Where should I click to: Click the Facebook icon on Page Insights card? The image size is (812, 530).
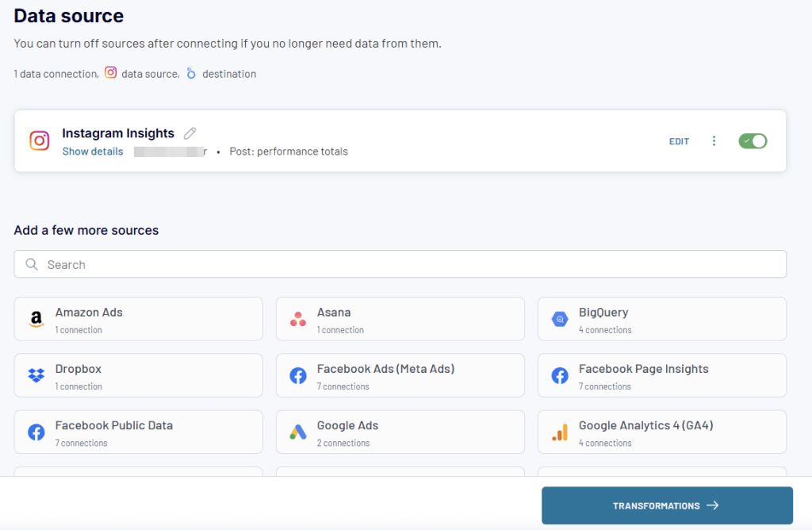560,375
